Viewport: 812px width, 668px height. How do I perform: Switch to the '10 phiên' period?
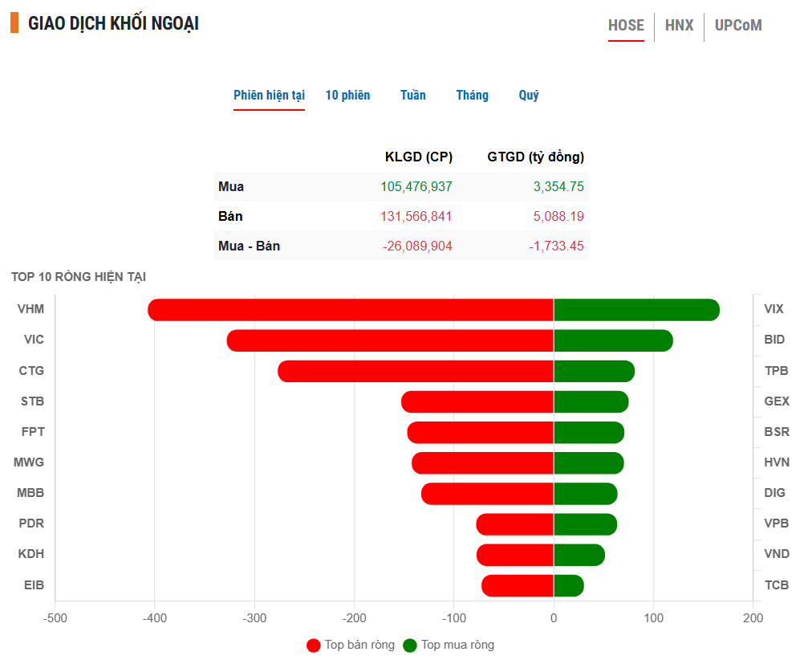click(347, 96)
